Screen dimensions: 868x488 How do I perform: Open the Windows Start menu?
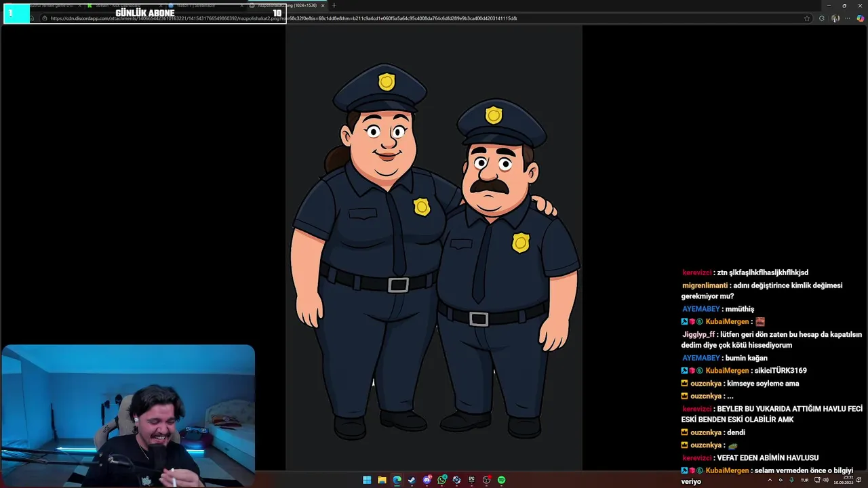(x=367, y=480)
